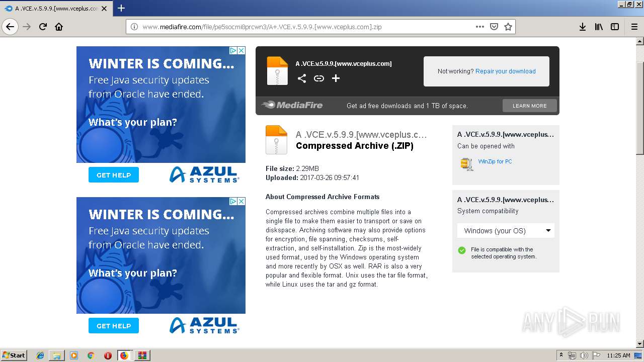
Task: Open the Windows Start button
Action: click(x=14, y=355)
